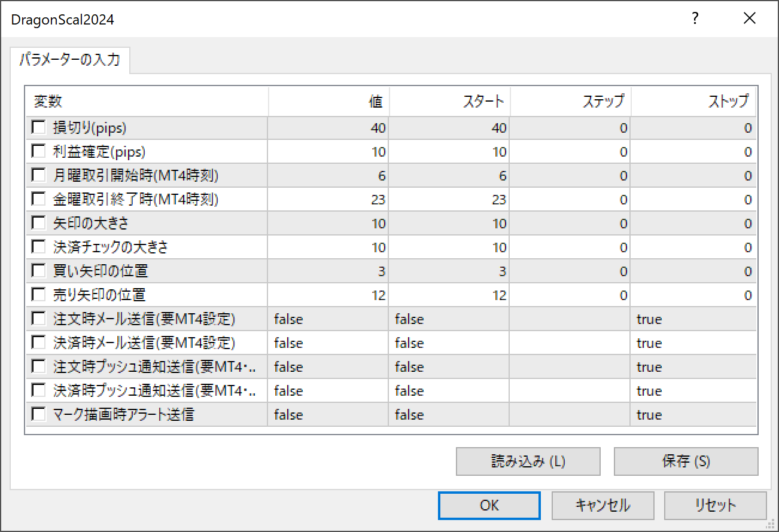This screenshot has width=779, height=532.
Task: Open the help question mark button
Action: (695, 19)
